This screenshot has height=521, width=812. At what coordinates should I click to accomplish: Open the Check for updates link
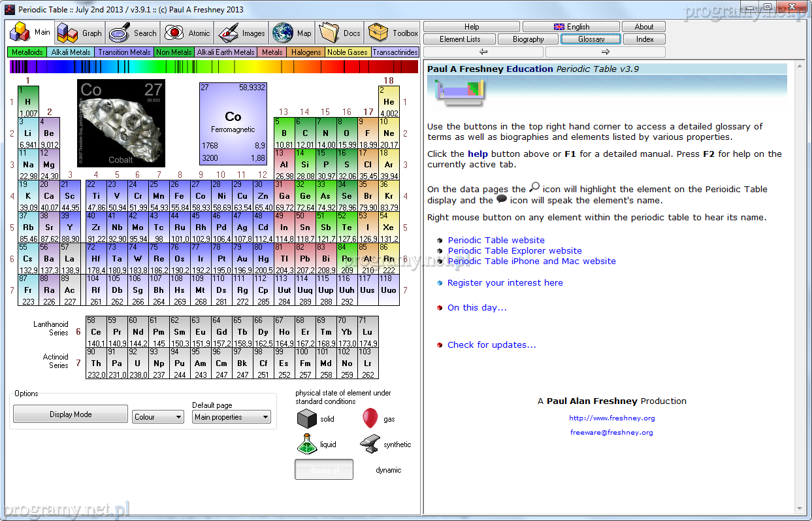pyautogui.click(x=491, y=345)
